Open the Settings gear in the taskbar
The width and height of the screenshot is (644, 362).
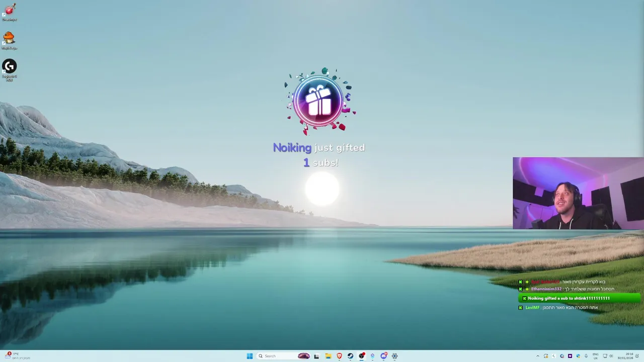click(394, 356)
